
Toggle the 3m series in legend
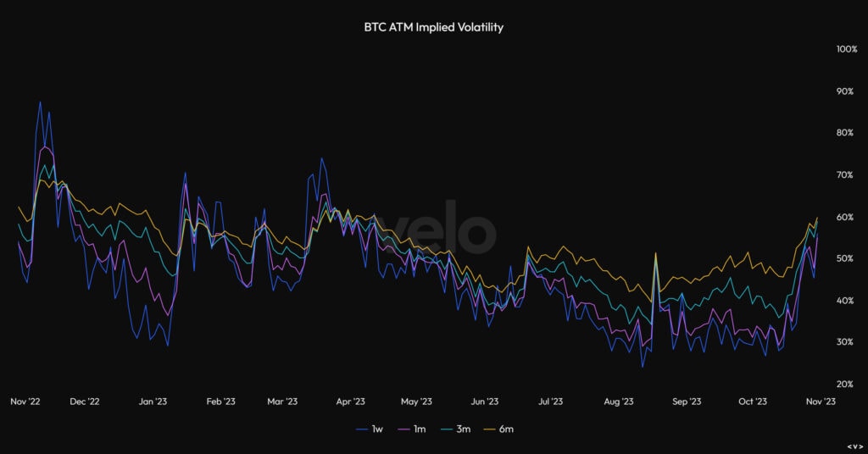pos(455,429)
